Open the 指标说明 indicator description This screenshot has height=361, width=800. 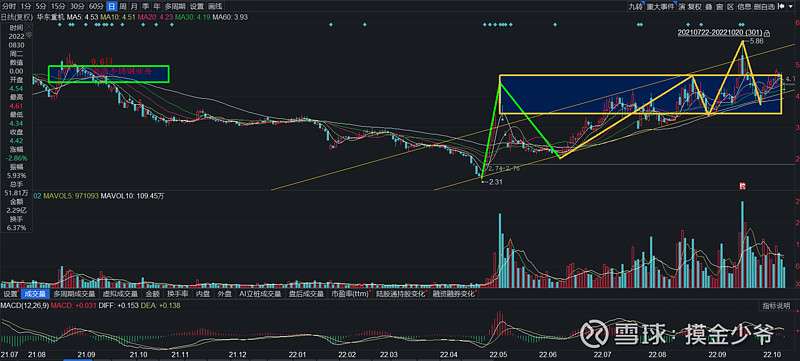coord(776,306)
